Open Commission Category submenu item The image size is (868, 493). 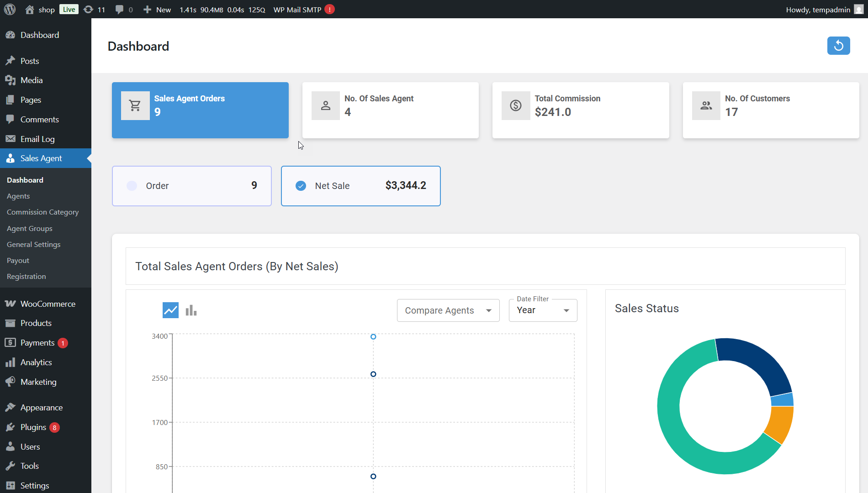coord(42,212)
